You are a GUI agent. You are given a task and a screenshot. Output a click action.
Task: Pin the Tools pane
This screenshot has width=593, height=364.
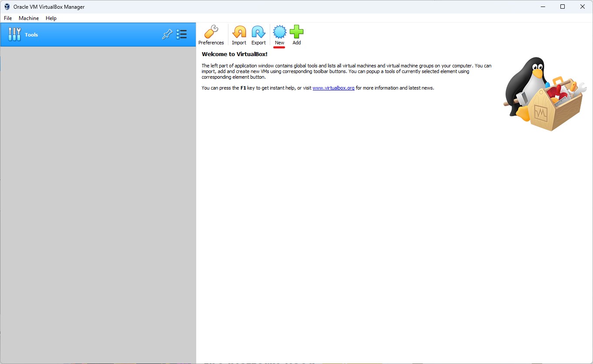(167, 35)
